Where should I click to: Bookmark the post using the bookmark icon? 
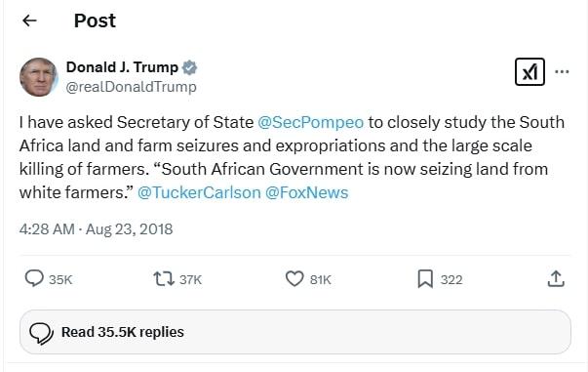pos(425,279)
